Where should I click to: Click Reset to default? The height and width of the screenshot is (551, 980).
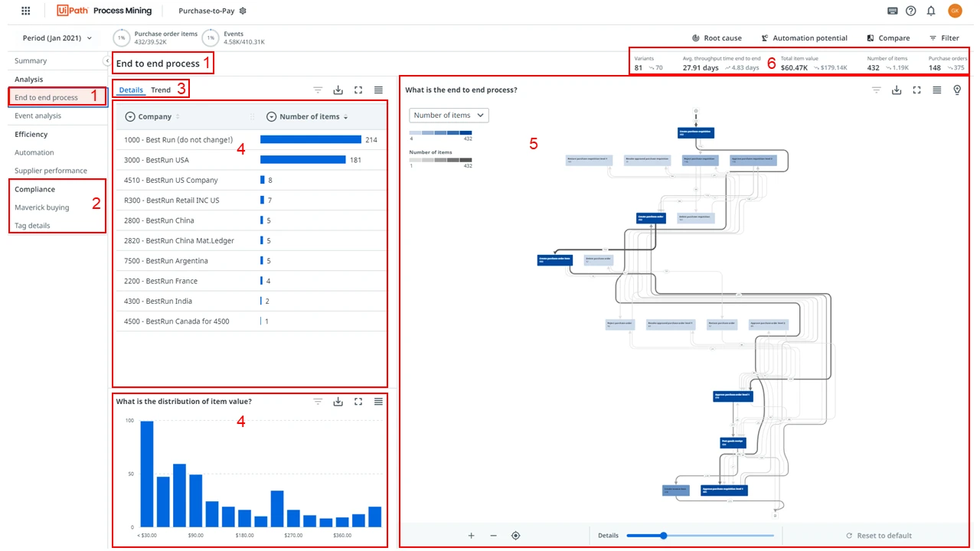click(x=879, y=536)
